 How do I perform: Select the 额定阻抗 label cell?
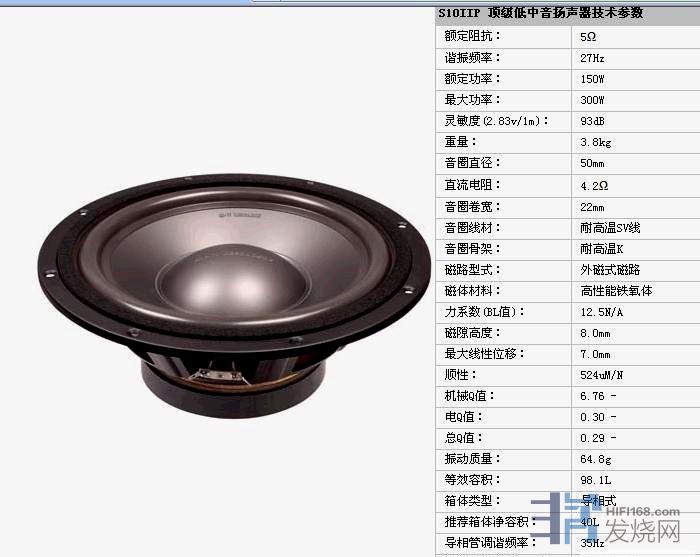tap(473, 36)
